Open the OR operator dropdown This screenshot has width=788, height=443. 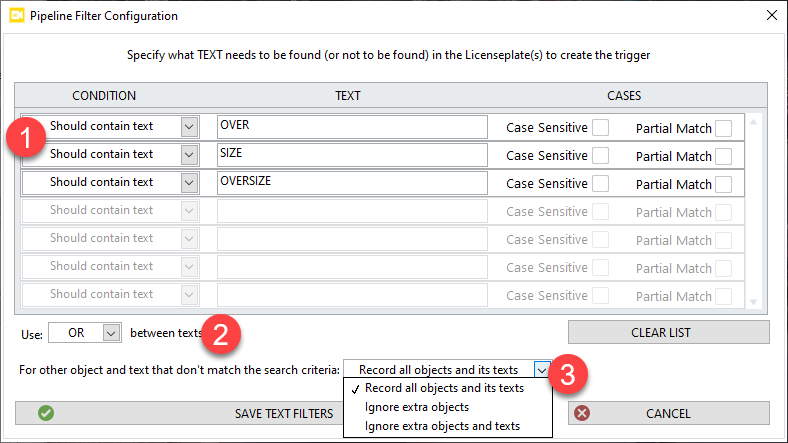coord(110,332)
